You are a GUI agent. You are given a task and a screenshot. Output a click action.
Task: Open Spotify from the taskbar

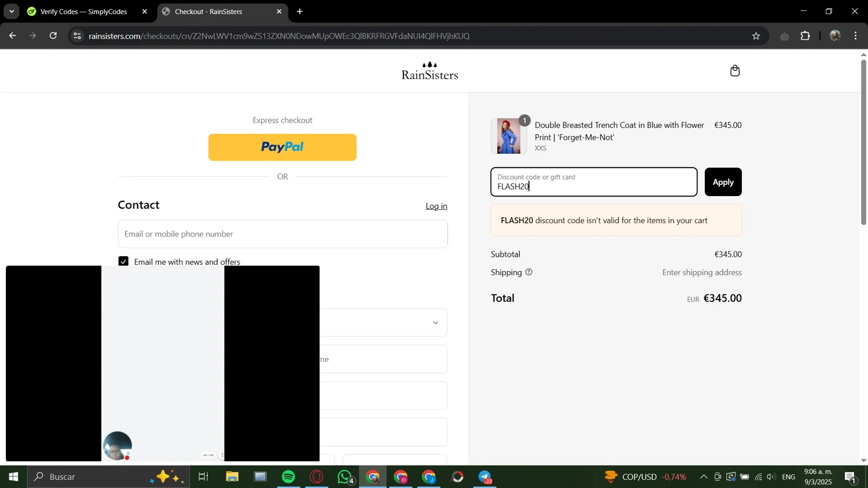point(288,477)
